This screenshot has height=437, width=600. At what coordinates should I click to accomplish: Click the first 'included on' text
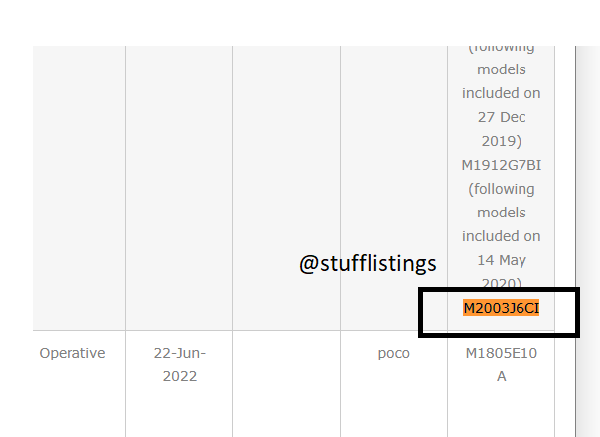pyautogui.click(x=501, y=93)
